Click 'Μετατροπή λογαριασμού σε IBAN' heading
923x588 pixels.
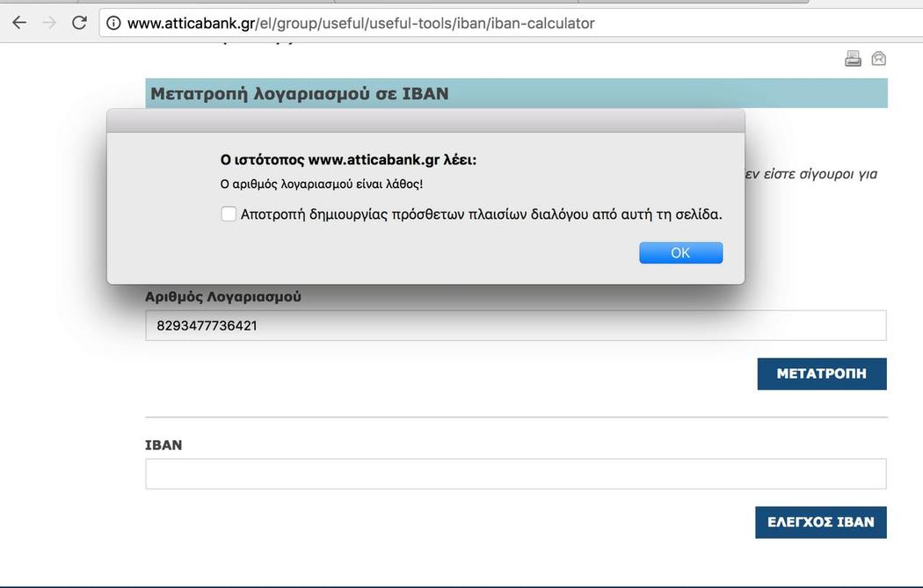click(x=299, y=93)
